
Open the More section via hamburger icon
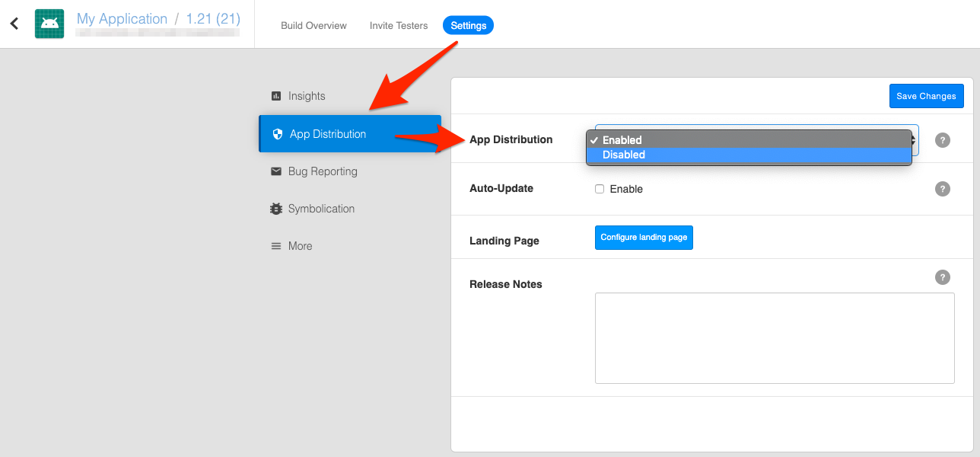[x=275, y=245]
